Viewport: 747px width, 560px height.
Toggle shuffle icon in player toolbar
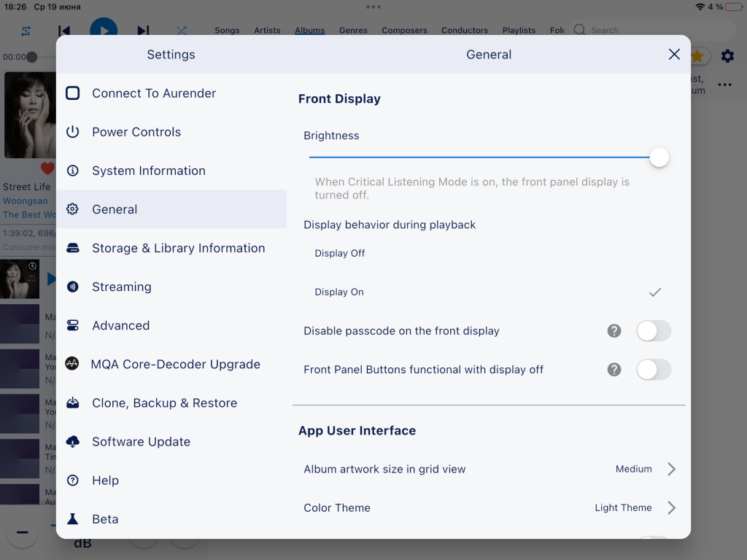tap(181, 31)
